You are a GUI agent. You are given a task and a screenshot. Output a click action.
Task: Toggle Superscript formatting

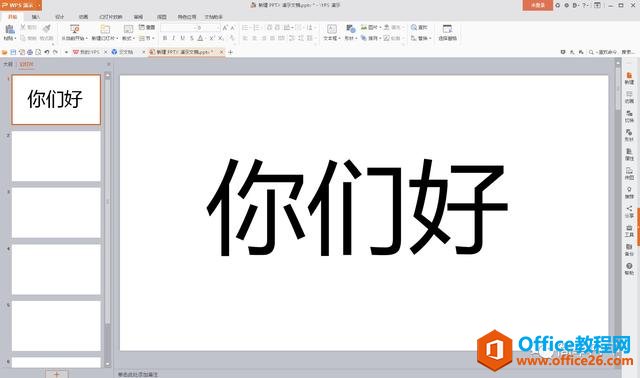tap(212, 38)
